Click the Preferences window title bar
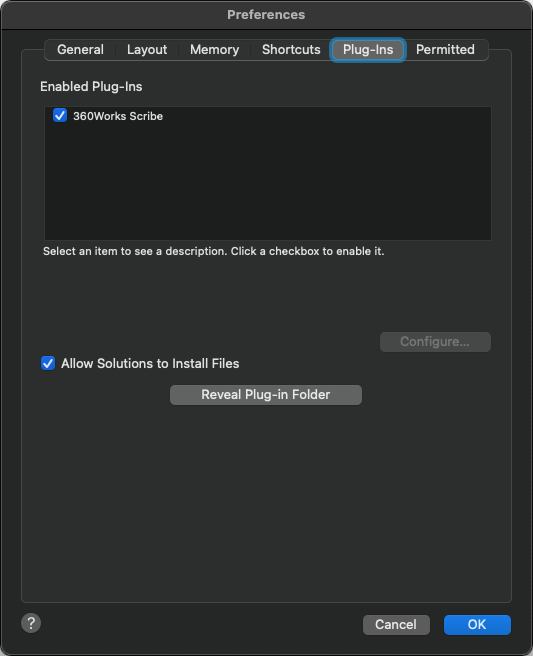Image resolution: width=533 pixels, height=656 pixels. tap(266, 15)
